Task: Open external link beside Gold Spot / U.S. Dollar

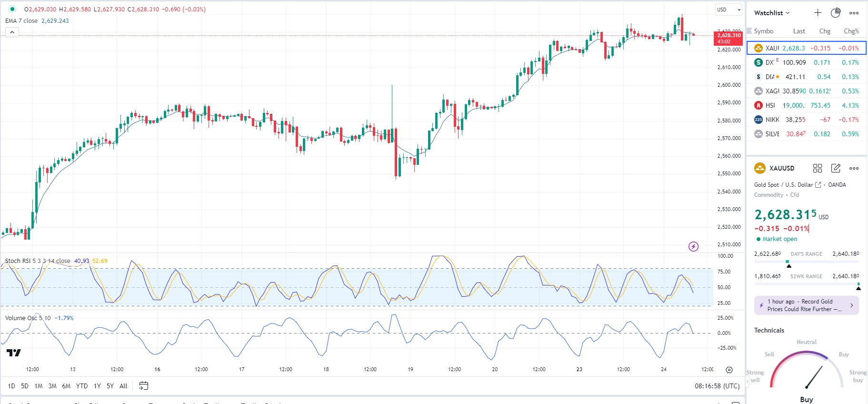Action: [818, 185]
